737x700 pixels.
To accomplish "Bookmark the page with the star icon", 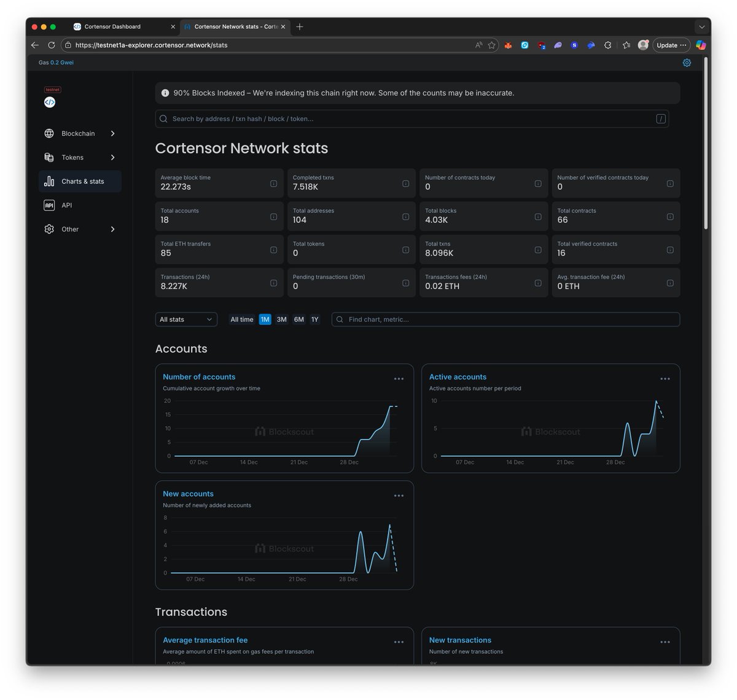I will click(x=492, y=45).
